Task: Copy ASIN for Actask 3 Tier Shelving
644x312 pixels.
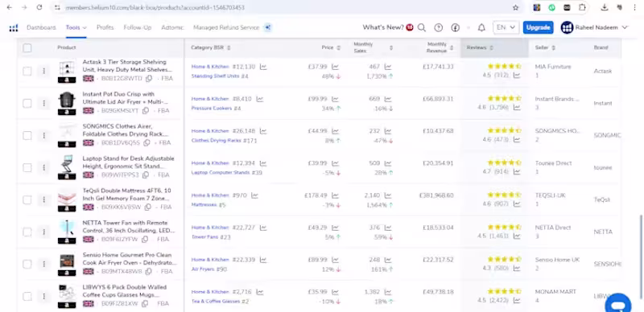Action: (149, 79)
